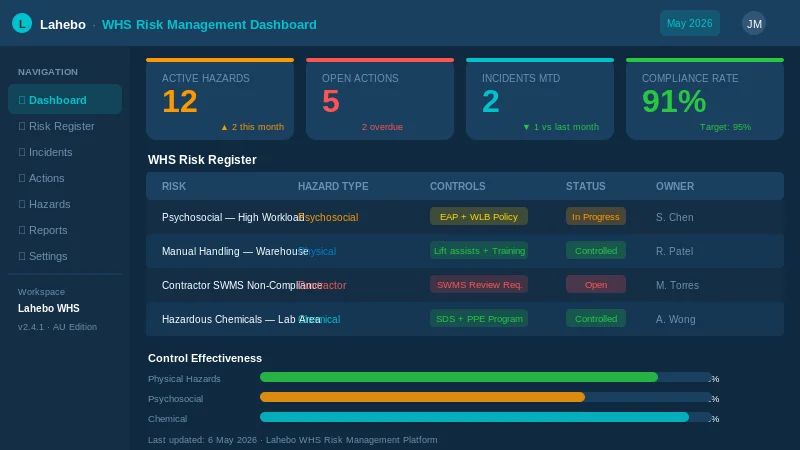Click '2 this month' indicator
The width and height of the screenshot is (800, 450).
point(252,127)
